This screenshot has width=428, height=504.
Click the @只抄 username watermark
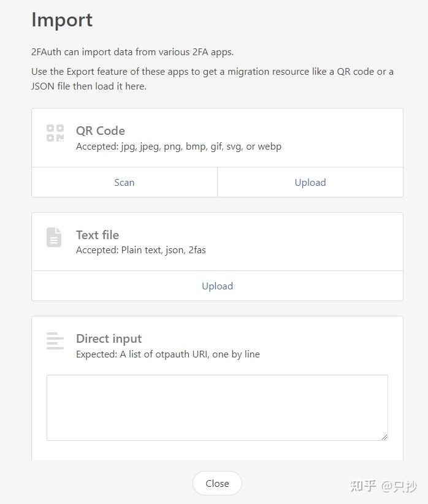(x=400, y=486)
